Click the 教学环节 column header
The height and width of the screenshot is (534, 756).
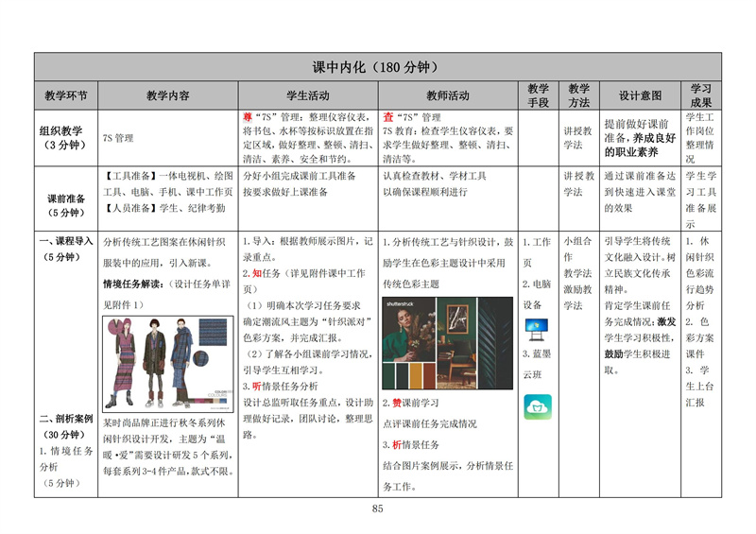pos(66,95)
